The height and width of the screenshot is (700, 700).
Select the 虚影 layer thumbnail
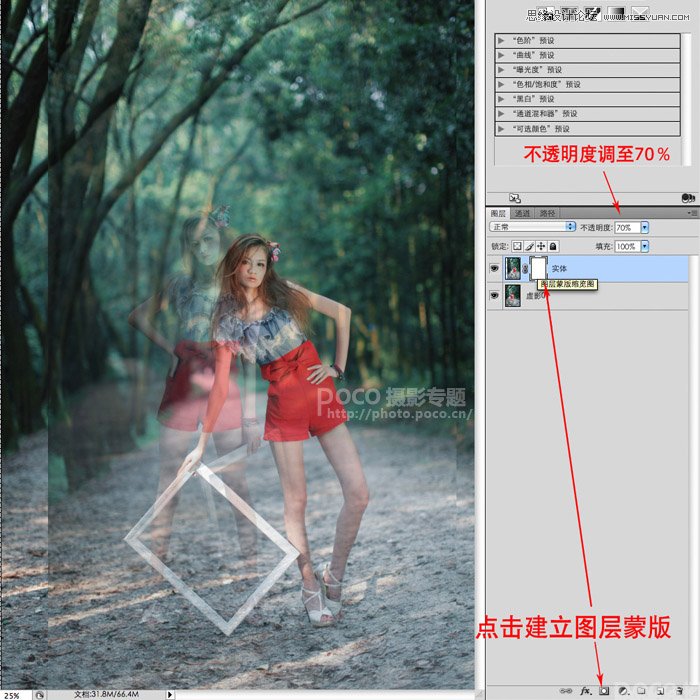513,296
